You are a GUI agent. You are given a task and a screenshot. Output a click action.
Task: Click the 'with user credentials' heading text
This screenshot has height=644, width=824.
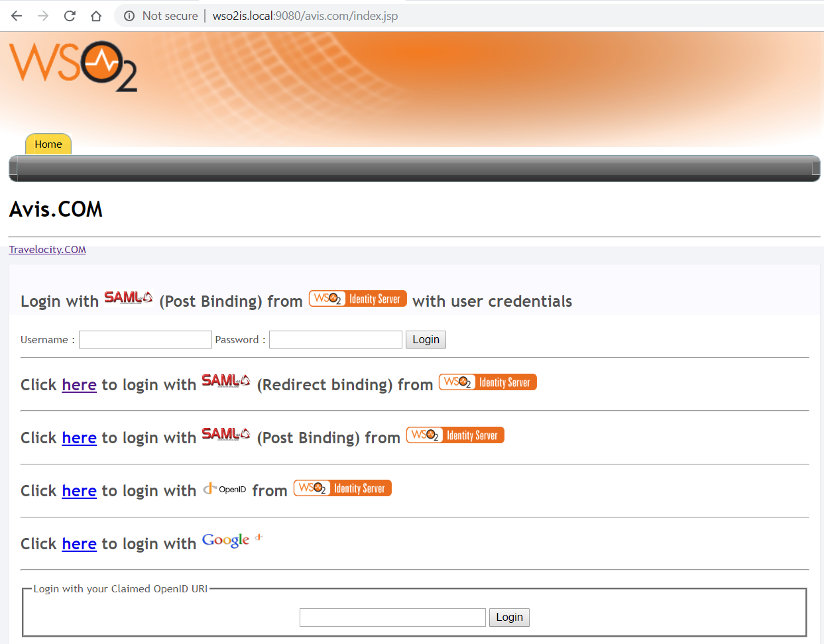(x=492, y=301)
